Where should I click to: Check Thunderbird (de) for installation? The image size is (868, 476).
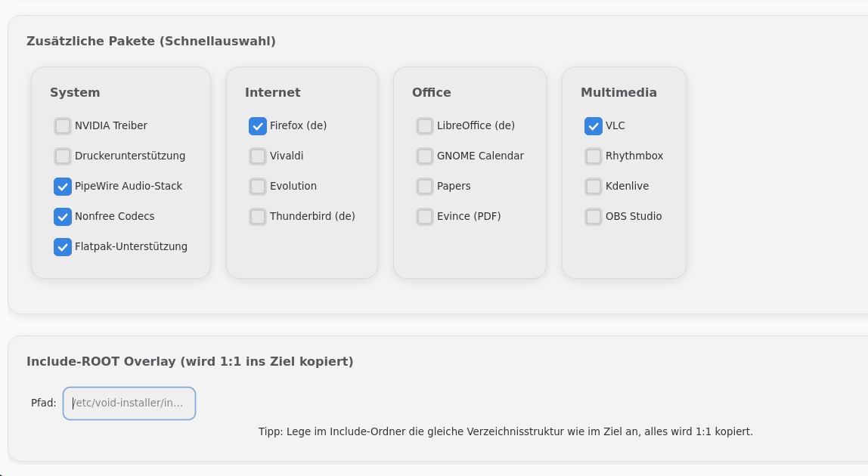[258, 217]
